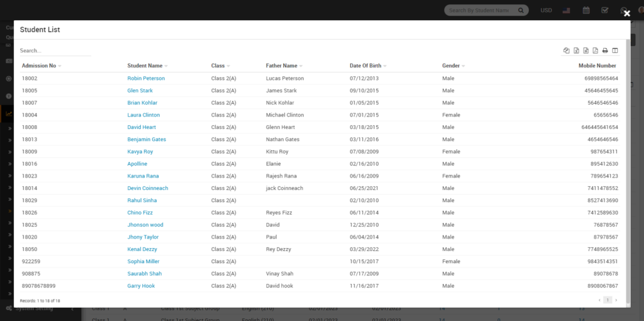Export the student list to Excel
644x321 pixels.
click(x=576, y=50)
